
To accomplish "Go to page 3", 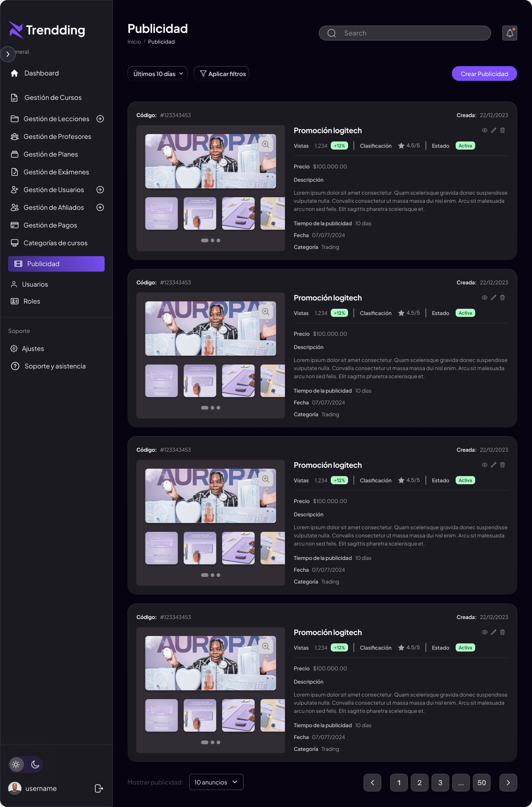I will [440, 783].
